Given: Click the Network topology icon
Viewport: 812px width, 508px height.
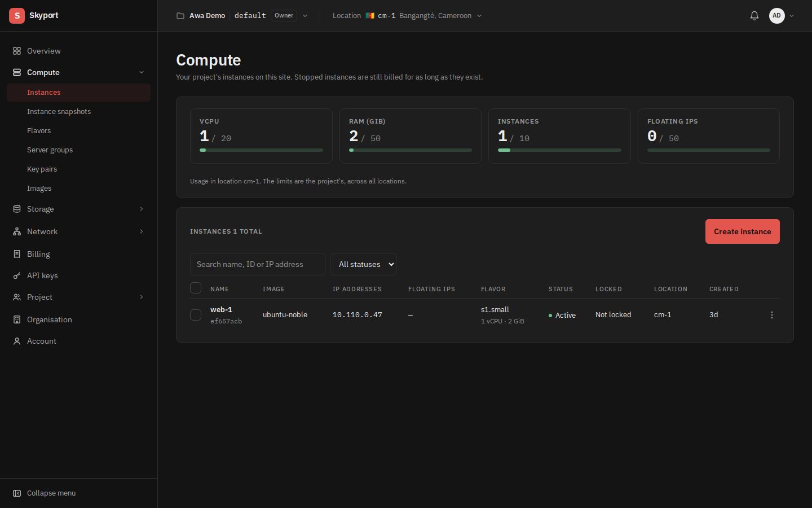Looking at the screenshot, I should click(x=17, y=231).
